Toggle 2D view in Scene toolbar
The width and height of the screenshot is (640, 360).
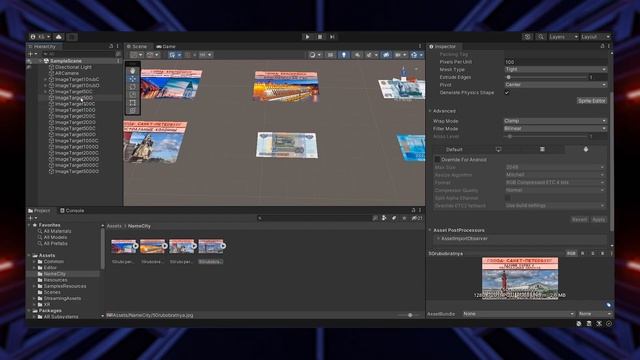(x=330, y=55)
